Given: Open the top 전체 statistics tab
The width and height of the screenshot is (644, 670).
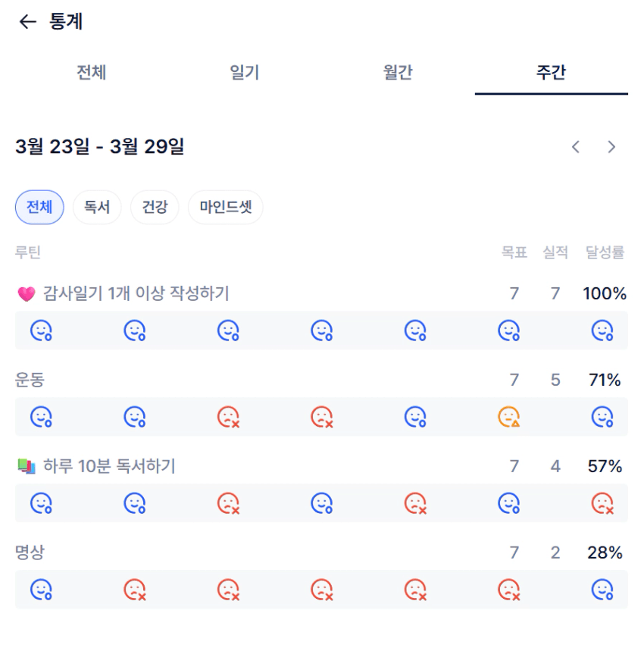Looking at the screenshot, I should 92,73.
